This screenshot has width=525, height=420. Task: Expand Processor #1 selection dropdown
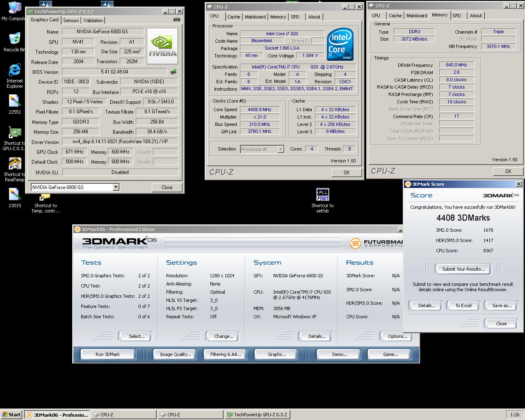tap(281, 149)
